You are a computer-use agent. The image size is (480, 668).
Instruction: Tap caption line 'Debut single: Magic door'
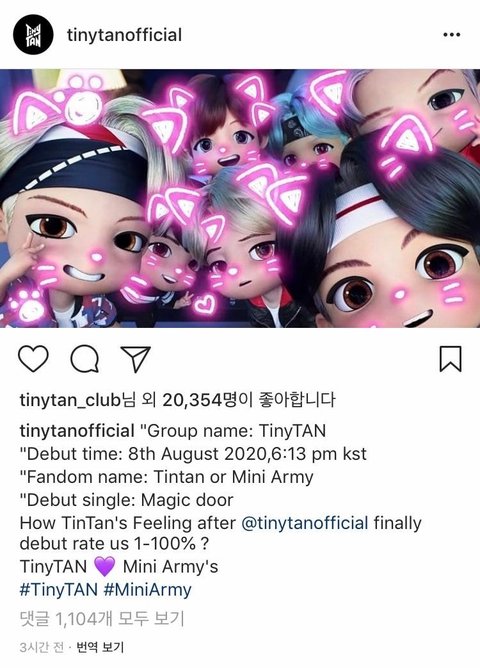point(126,500)
